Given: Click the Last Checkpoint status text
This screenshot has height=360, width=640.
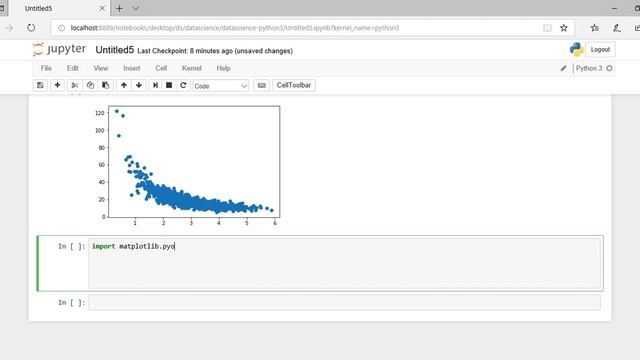Looking at the screenshot, I should tap(215, 51).
